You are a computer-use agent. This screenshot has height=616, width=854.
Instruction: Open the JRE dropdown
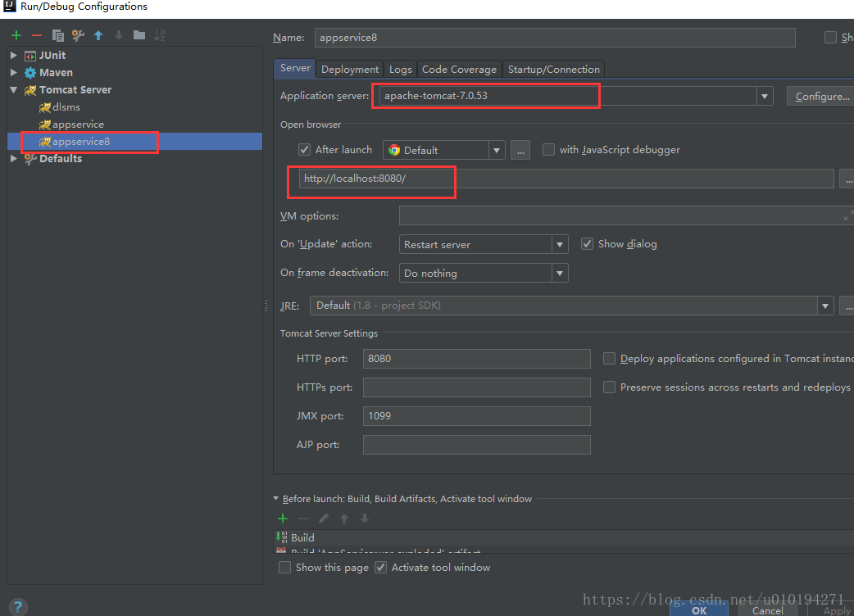[x=825, y=306]
